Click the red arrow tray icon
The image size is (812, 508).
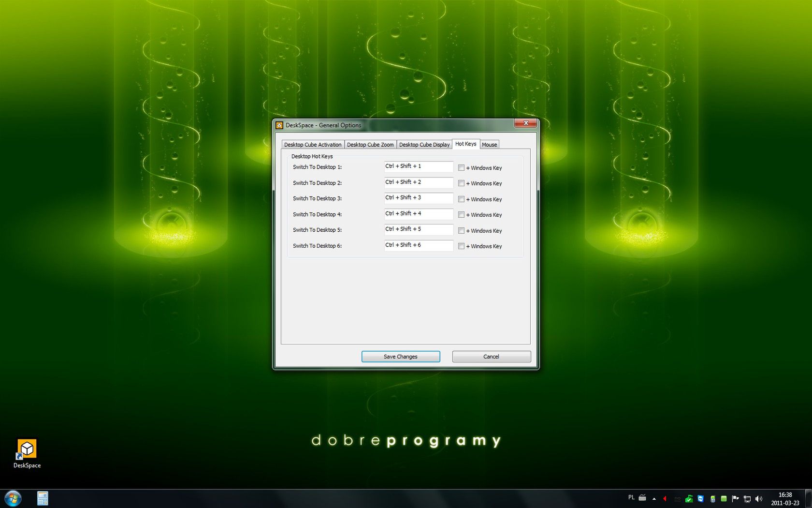click(665, 499)
